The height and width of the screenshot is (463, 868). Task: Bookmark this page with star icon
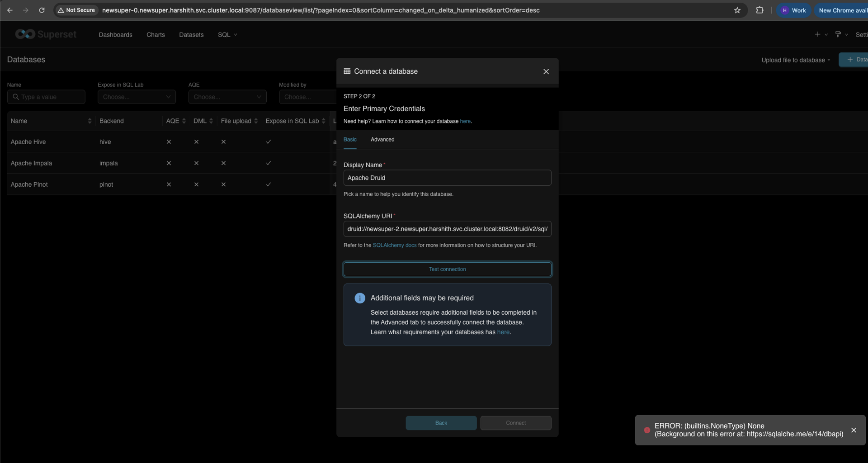[x=737, y=10]
